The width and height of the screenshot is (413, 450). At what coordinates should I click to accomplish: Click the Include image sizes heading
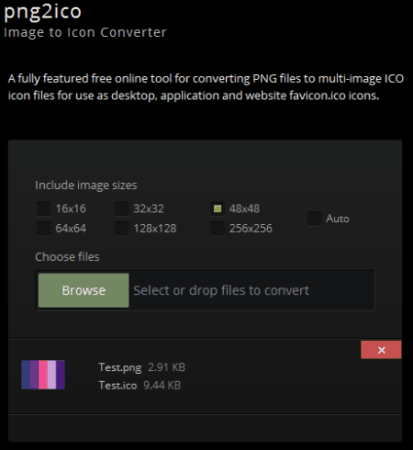pyautogui.click(x=86, y=185)
